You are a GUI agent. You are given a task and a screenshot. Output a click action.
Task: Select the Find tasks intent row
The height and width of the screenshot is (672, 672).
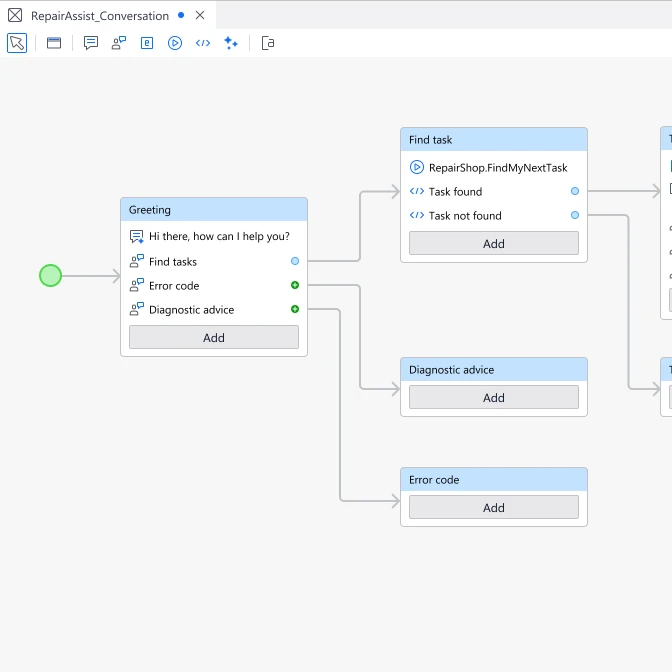tap(214, 261)
